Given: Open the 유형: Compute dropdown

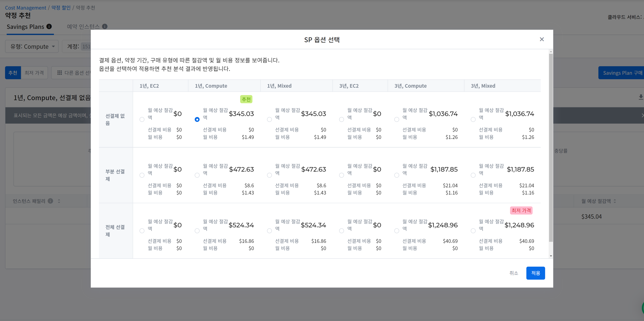Looking at the screenshot, I should pos(32,47).
